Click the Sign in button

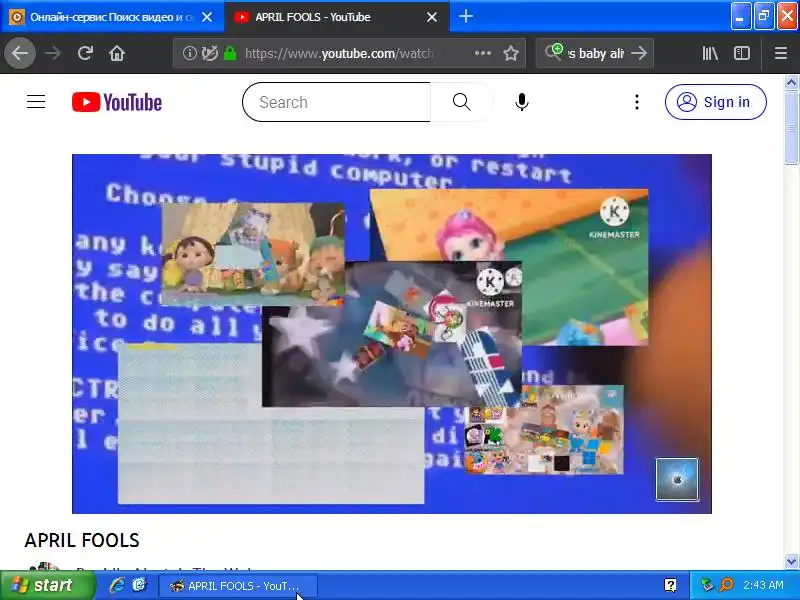point(715,102)
